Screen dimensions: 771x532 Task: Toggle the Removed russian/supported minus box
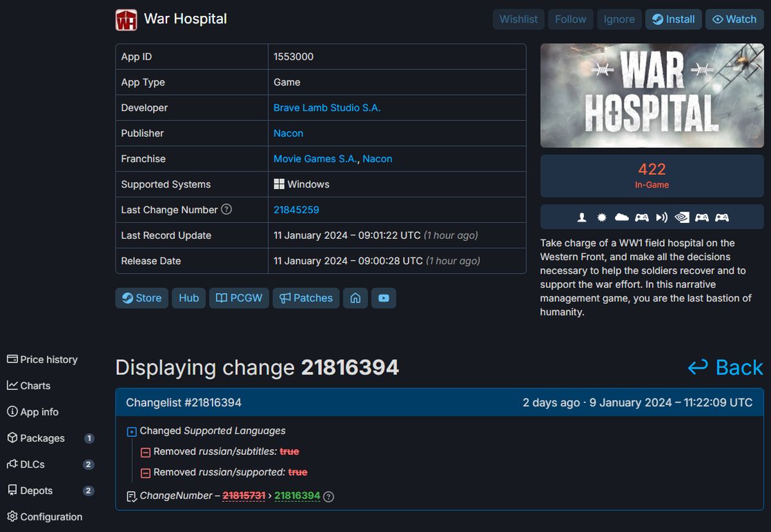click(x=145, y=473)
